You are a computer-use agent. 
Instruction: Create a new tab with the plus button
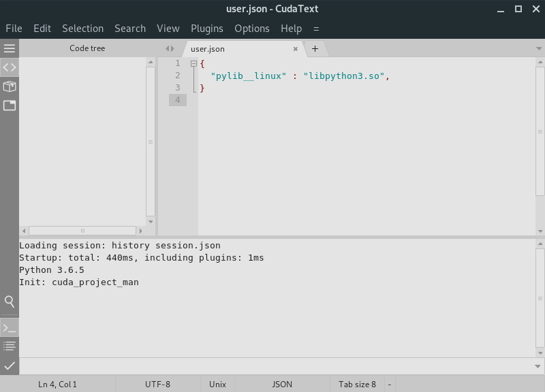314,48
